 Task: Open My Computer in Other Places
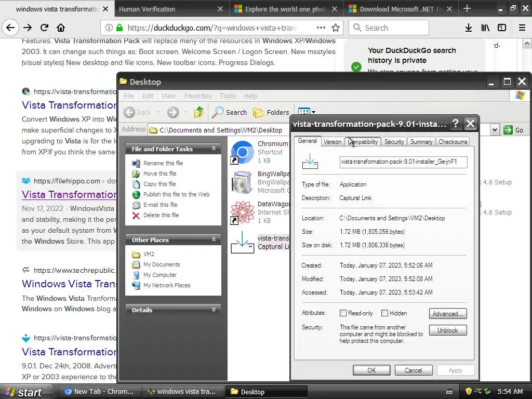click(159, 275)
